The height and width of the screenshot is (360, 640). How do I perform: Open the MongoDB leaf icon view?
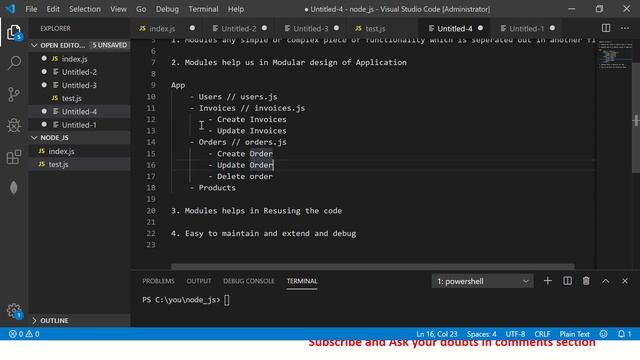[14, 188]
